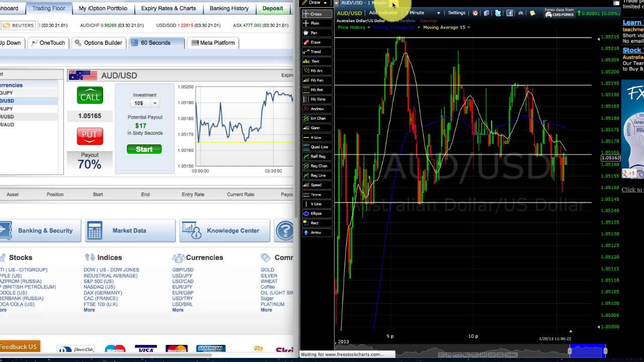Viewport: 644px width, 362px height.
Task: Switch to the Trading Floor tab
Action: (x=49, y=9)
